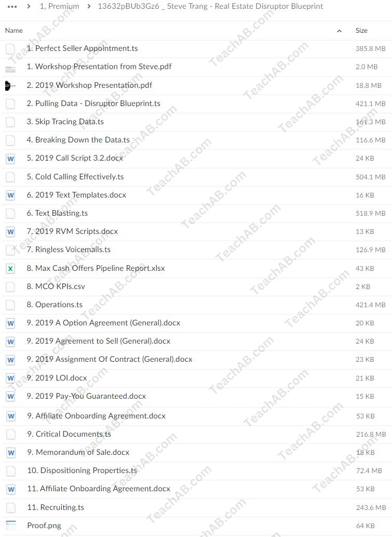Viewport: 392px width, 537px height.
Task: Click the image icon for Proof.png
Action: point(10,526)
